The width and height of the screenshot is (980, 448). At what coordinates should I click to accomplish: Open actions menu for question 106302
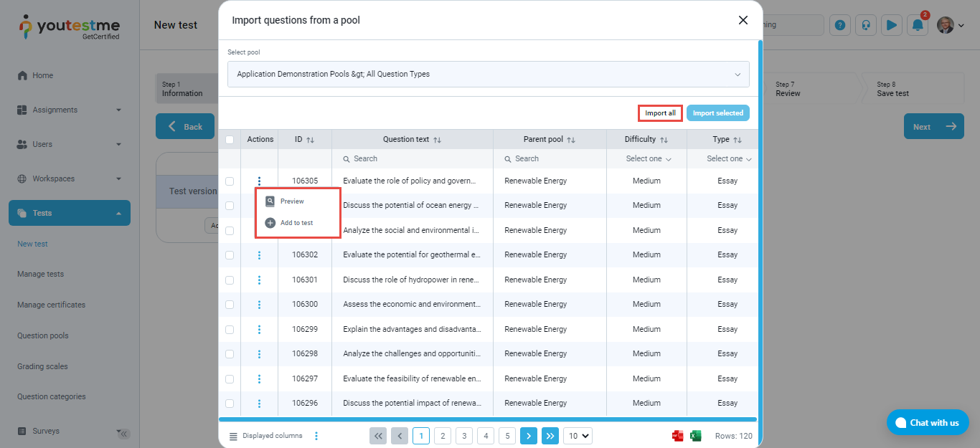click(259, 255)
